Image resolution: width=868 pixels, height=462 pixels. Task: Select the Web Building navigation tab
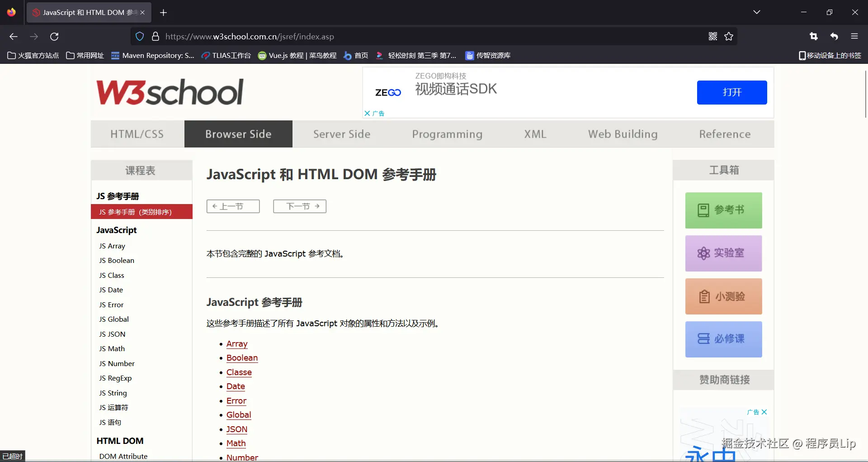(623, 134)
